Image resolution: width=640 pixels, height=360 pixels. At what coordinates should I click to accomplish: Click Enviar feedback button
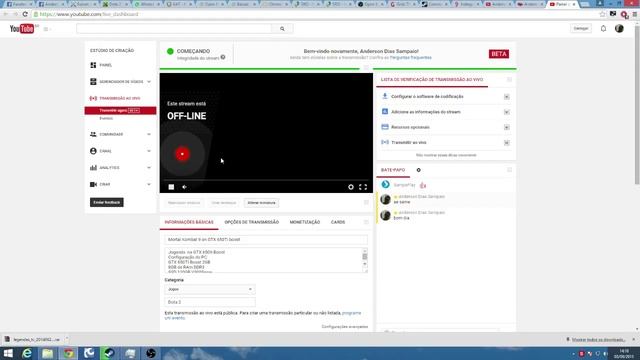107,202
